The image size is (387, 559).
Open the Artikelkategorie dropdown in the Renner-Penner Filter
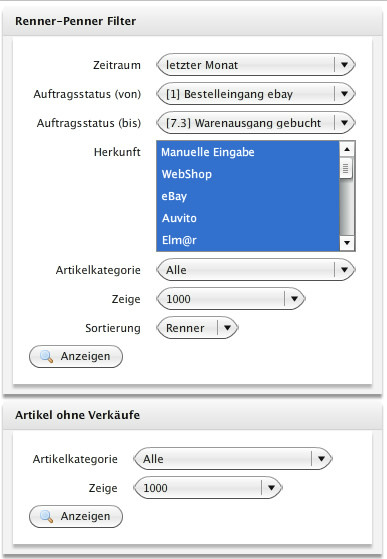256,270
